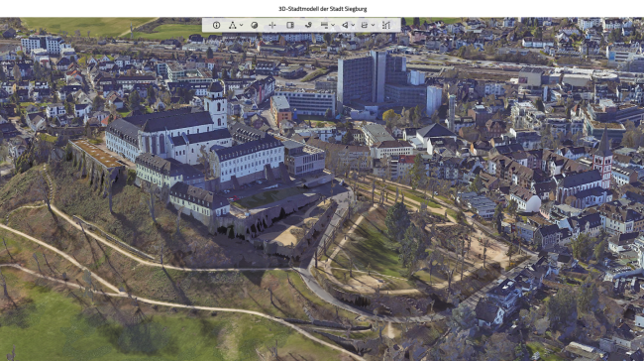644x361 pixels.
Task: Expand the slice tool dropdown arrow
Action: click(x=333, y=26)
